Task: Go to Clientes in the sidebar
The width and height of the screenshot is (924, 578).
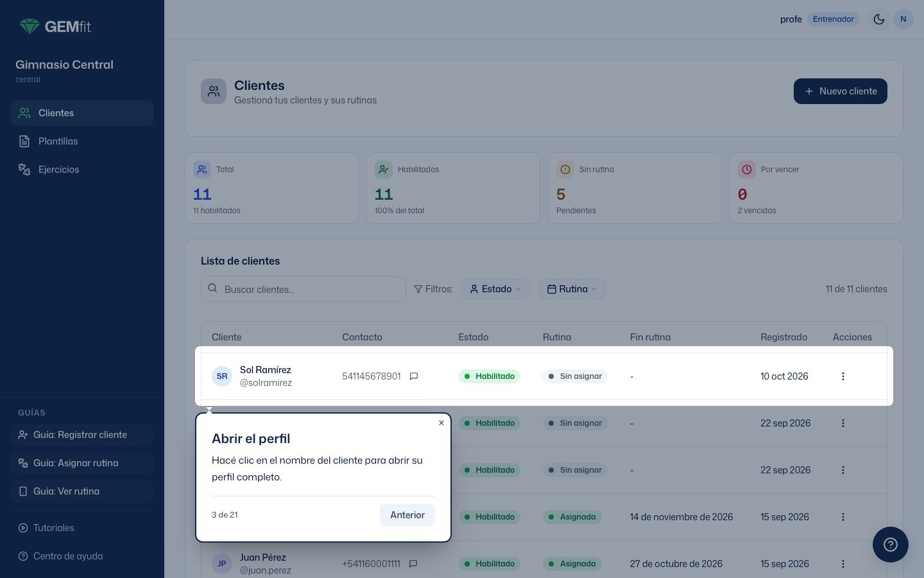Action: [x=82, y=113]
